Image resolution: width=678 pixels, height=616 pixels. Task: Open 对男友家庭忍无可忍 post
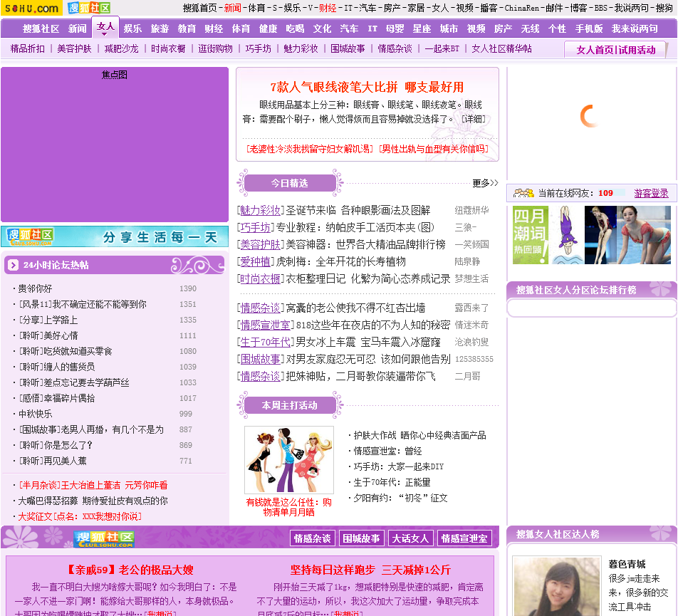(368, 359)
